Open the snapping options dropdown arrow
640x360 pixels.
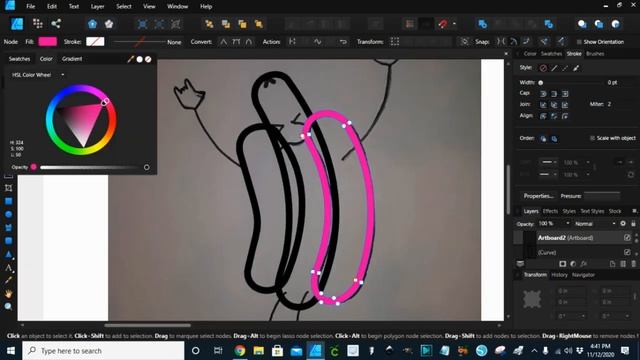[454, 24]
